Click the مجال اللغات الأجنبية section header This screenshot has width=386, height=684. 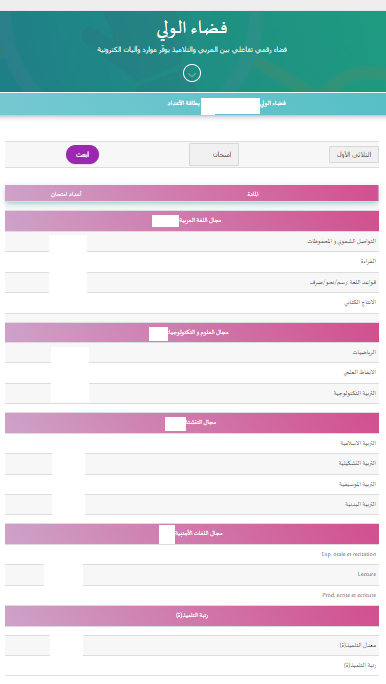(x=192, y=534)
